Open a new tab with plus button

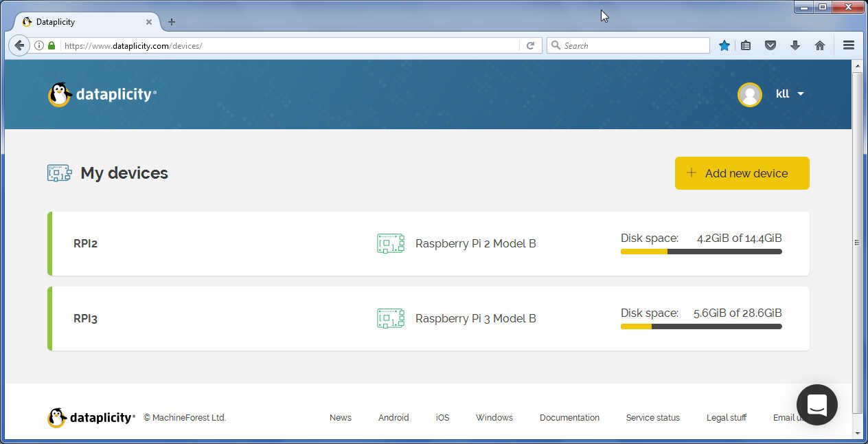pyautogui.click(x=172, y=22)
